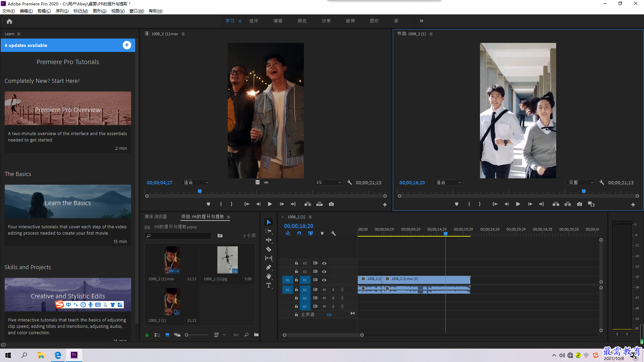Select the Razor tool

tap(269, 249)
